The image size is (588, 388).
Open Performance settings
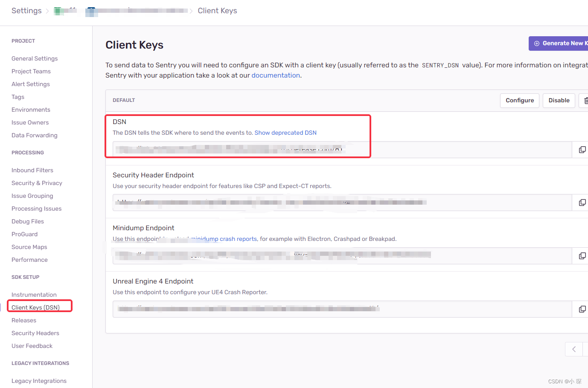click(x=29, y=260)
